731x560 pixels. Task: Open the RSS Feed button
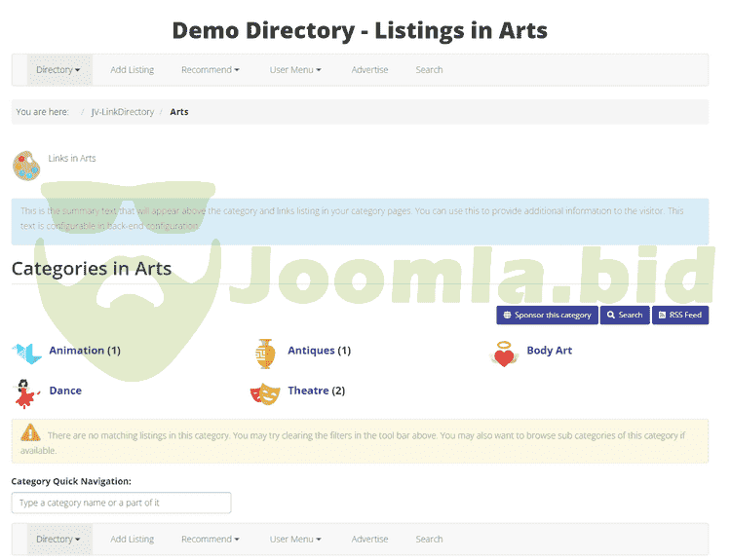(679, 316)
